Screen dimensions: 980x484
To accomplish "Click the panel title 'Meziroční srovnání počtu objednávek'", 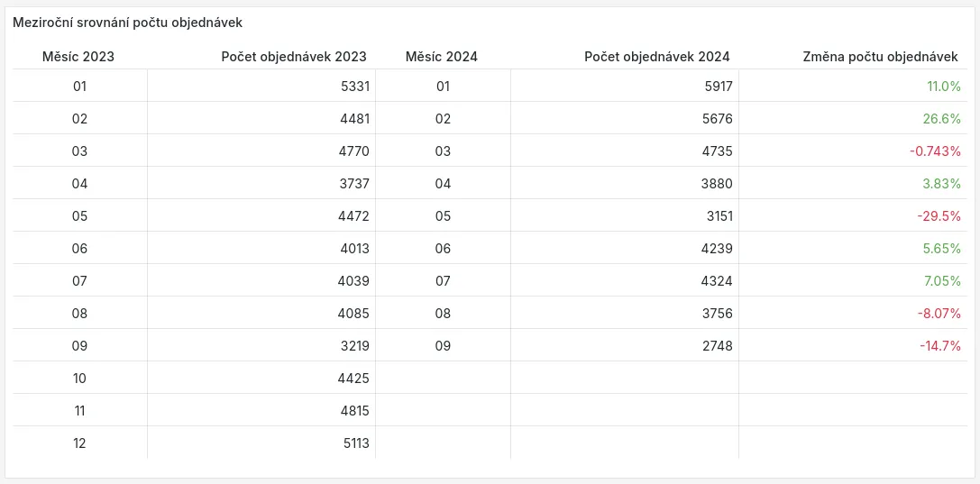I will point(127,22).
